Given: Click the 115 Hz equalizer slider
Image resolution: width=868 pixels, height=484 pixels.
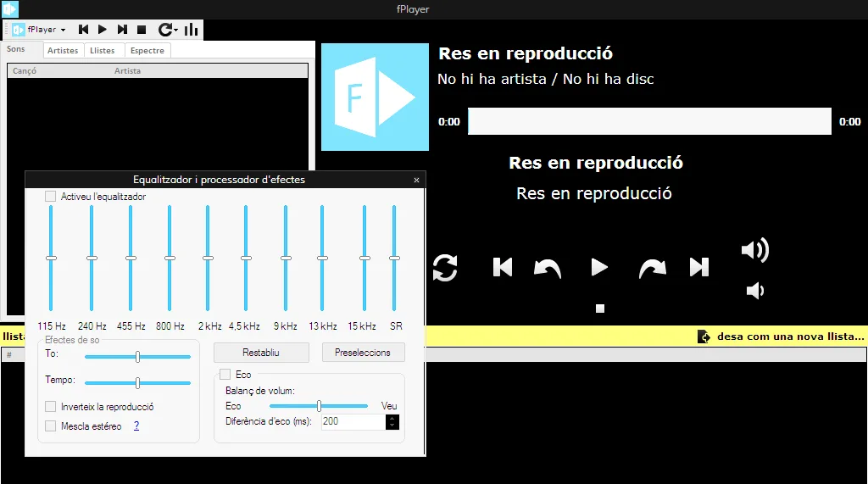Looking at the screenshot, I should 51,258.
